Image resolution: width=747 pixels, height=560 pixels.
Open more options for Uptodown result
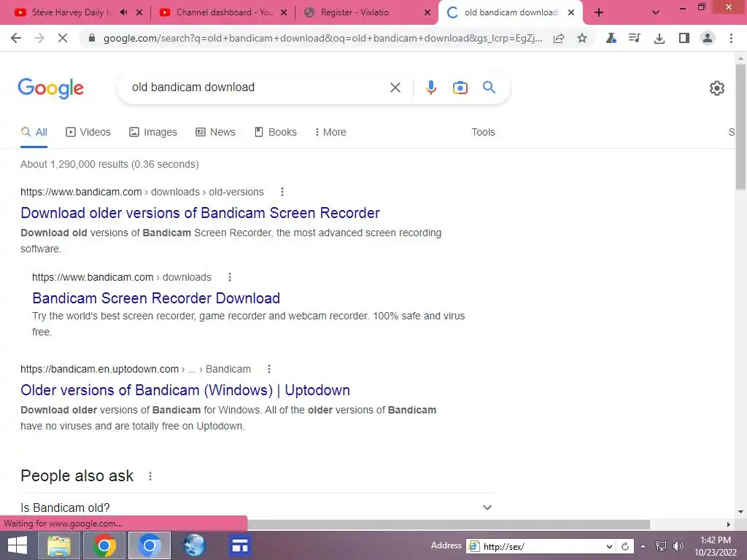pyautogui.click(x=269, y=369)
